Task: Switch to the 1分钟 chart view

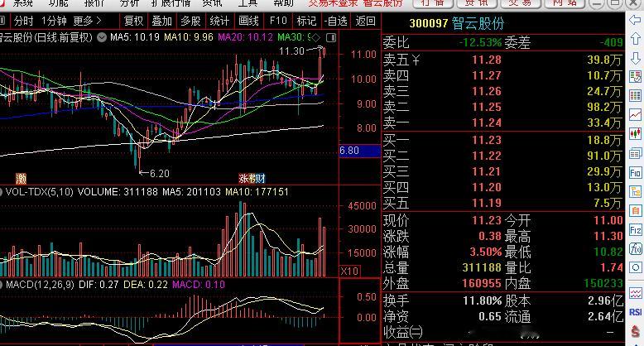Action: click(54, 21)
